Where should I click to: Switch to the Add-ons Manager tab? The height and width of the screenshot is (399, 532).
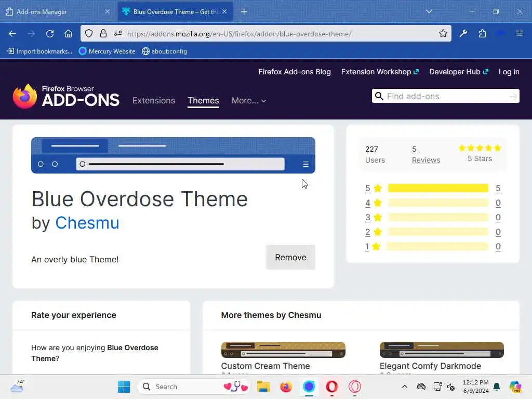click(58, 12)
